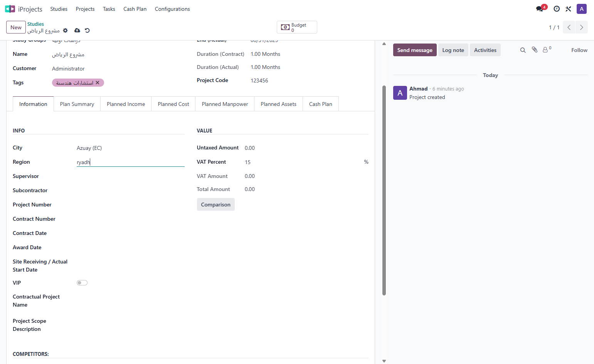Click the Log note button

click(x=453, y=50)
